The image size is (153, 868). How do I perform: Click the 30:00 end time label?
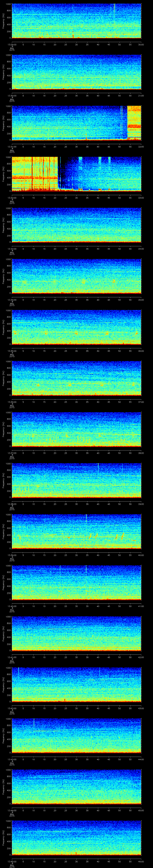[141, 44]
